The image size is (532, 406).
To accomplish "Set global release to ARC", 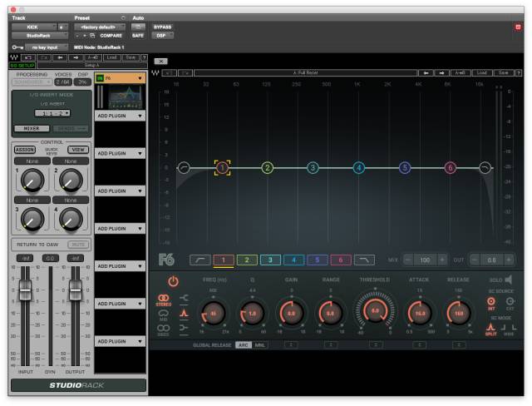I will (244, 345).
